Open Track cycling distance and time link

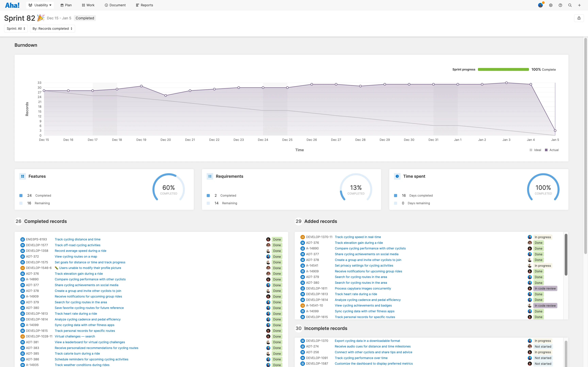[x=78, y=239]
